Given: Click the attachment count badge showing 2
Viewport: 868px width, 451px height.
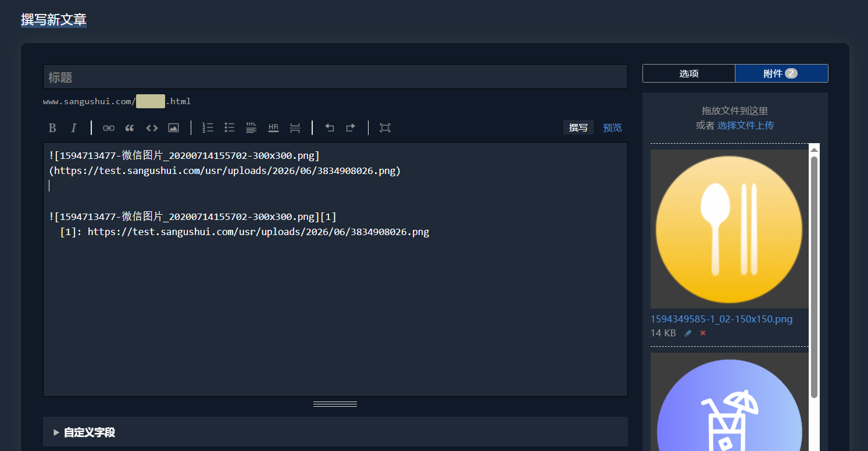Looking at the screenshot, I should pos(791,73).
